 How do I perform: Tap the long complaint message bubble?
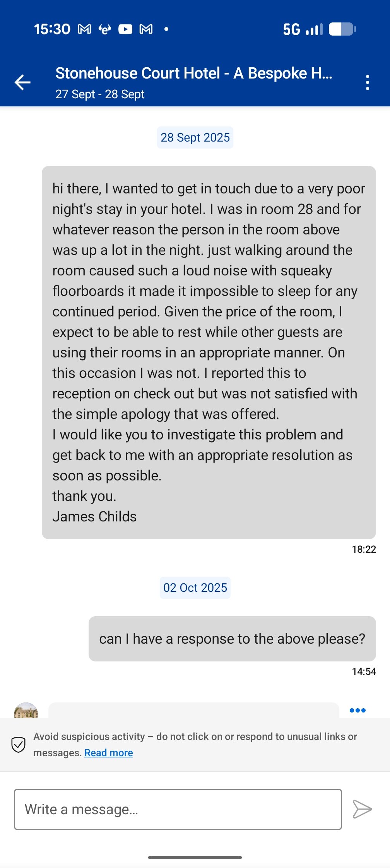(209, 352)
